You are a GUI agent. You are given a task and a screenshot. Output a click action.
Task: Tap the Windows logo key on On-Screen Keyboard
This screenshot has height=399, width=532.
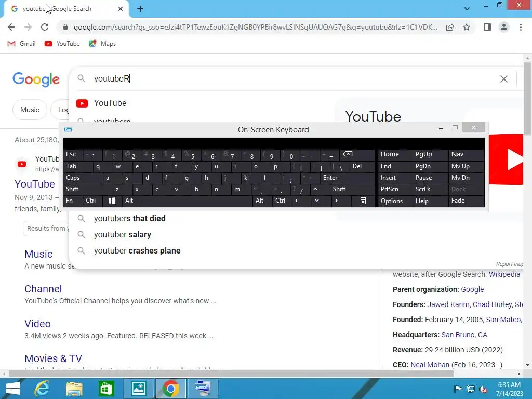112,201
